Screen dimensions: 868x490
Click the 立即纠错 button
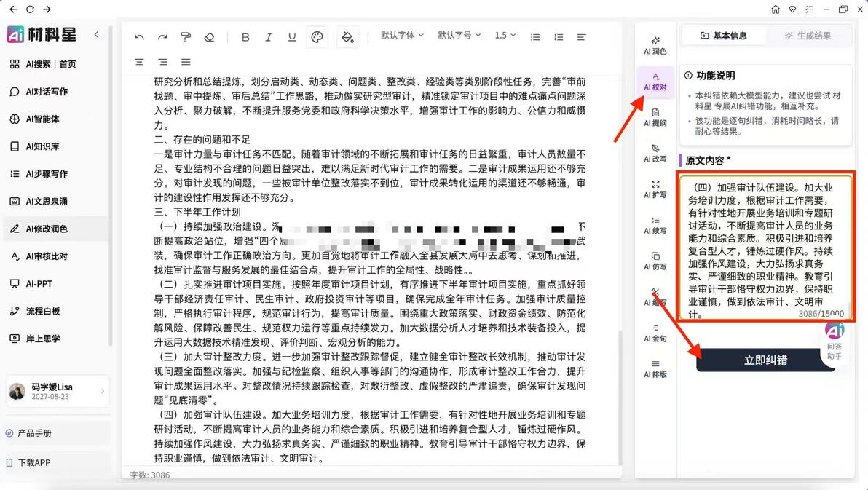pos(765,360)
